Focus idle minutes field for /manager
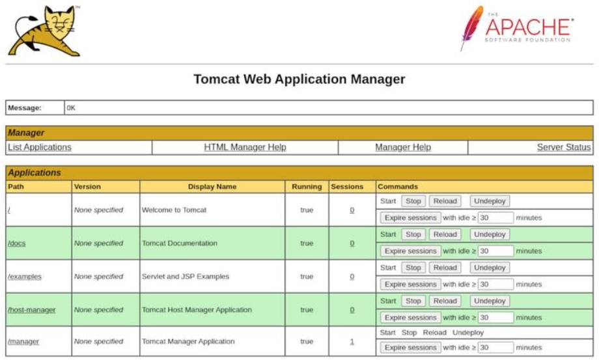 point(495,348)
